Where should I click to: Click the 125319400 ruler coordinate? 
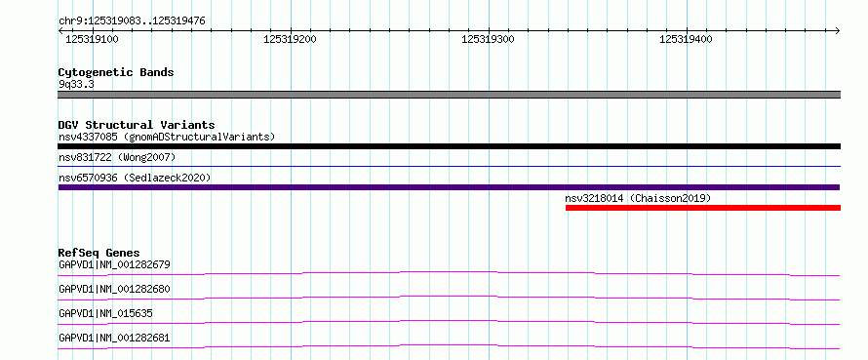pos(686,39)
